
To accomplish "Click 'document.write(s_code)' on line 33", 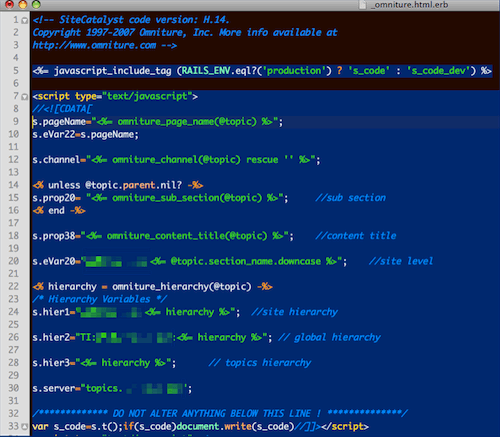I will tap(235, 426).
